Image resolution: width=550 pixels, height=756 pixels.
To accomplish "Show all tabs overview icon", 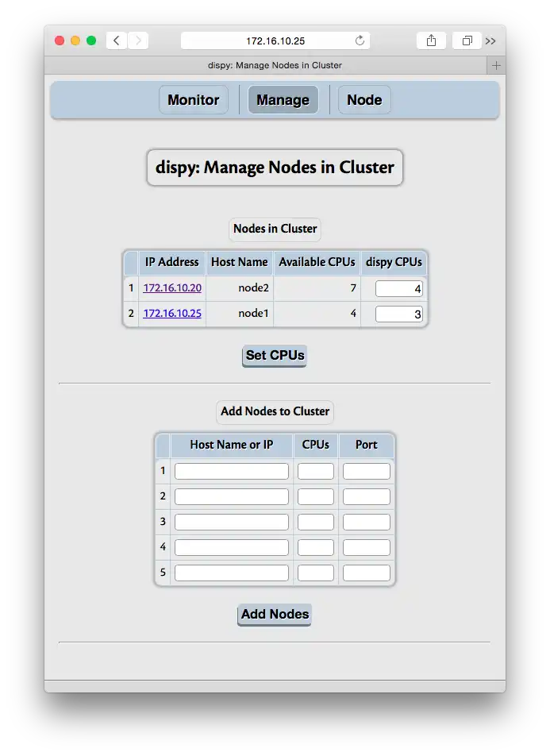I will pyautogui.click(x=467, y=40).
